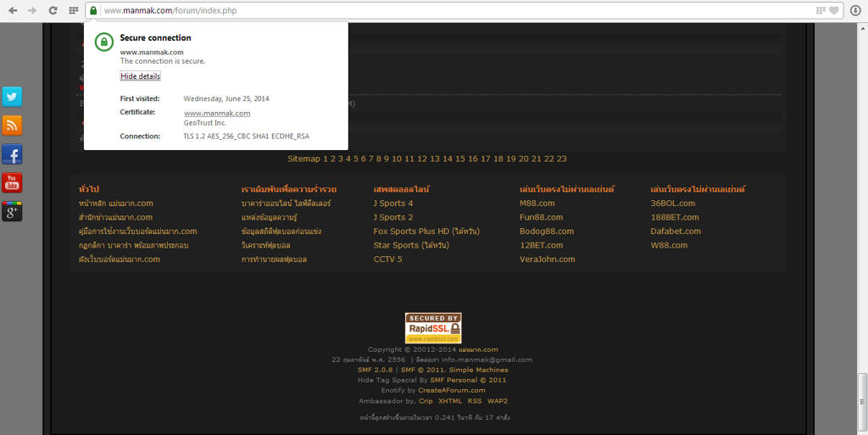Visit the VeraJohn.com link
The image size is (868, 435).
pyautogui.click(x=548, y=259)
